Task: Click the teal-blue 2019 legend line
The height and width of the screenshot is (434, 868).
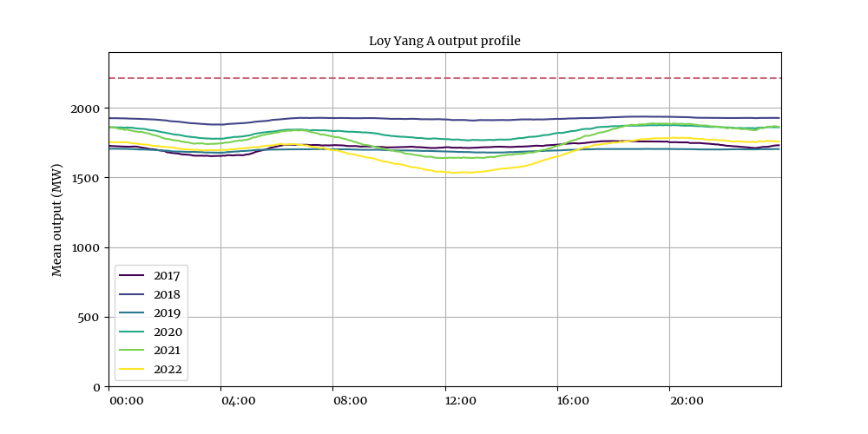Action: click(x=132, y=312)
